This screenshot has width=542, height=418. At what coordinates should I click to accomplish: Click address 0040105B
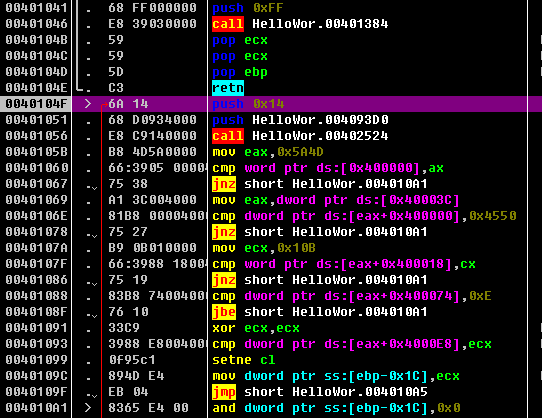36,152
